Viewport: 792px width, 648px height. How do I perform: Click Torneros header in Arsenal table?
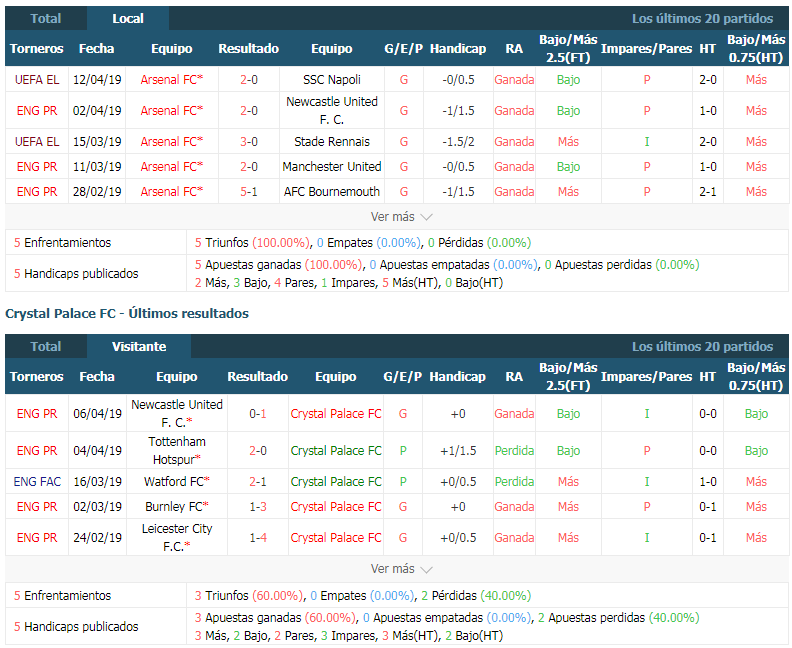[x=36, y=48]
